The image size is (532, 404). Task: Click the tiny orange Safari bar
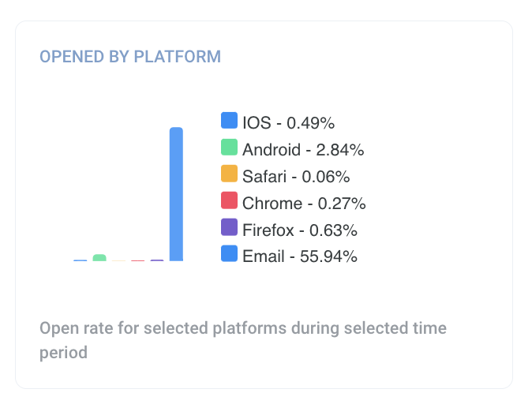coord(118,260)
